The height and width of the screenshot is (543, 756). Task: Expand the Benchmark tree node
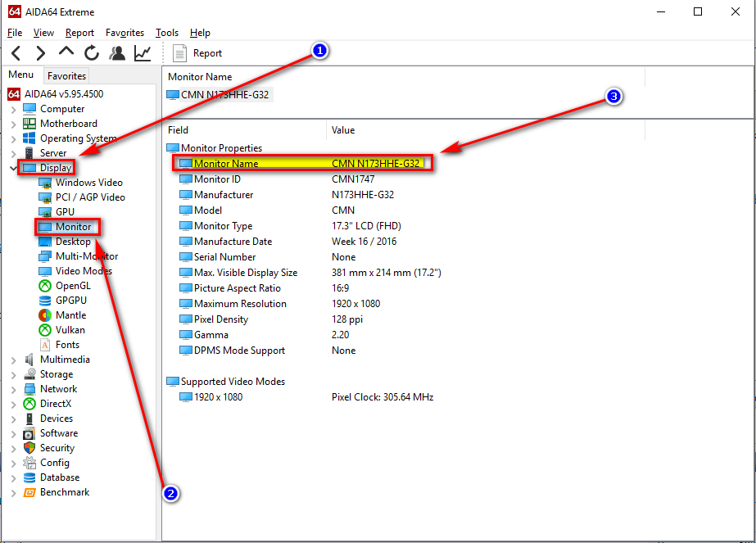coord(13,493)
